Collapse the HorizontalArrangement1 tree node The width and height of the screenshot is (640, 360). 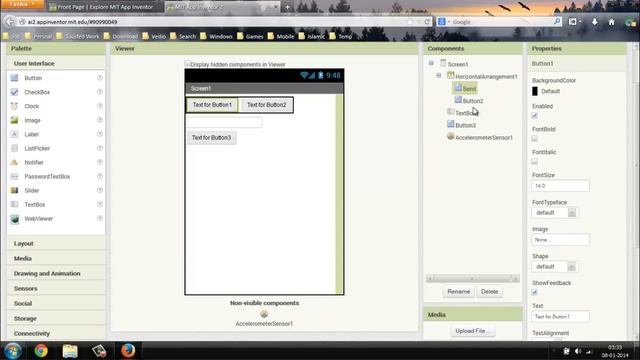pyautogui.click(x=439, y=76)
